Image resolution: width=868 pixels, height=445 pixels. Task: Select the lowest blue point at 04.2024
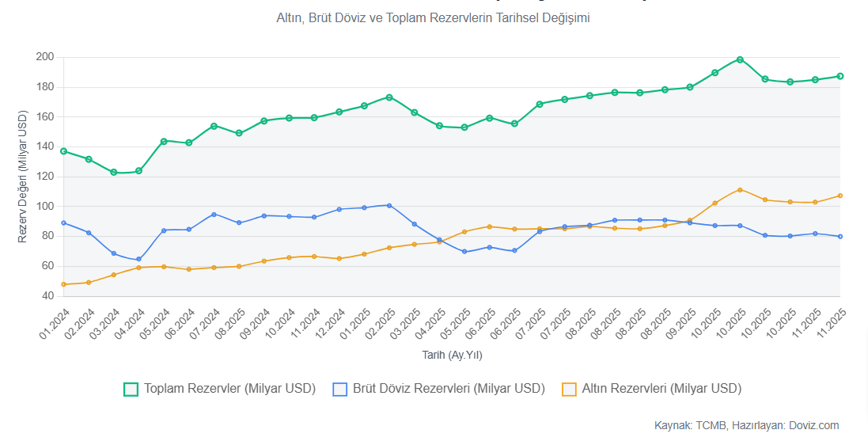pos(138,259)
